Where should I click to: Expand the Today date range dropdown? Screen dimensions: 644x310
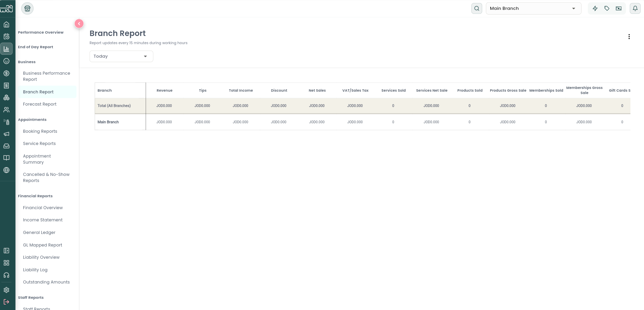[x=121, y=56]
